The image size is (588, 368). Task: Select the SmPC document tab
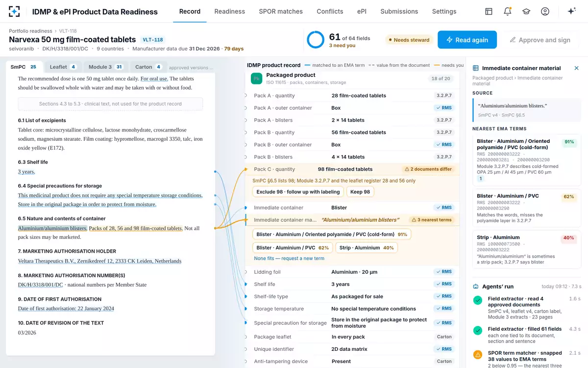click(x=24, y=67)
